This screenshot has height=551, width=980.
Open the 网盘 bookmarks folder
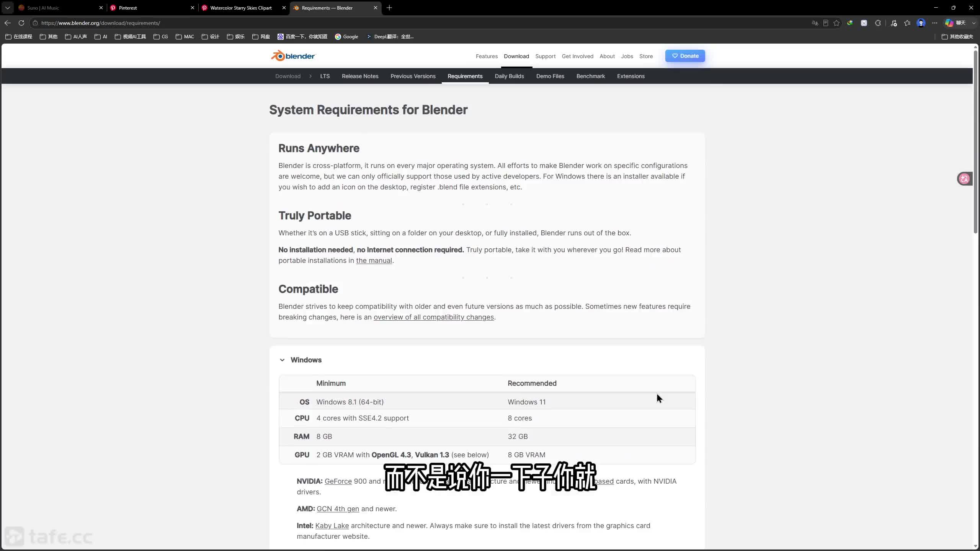pyautogui.click(x=261, y=37)
